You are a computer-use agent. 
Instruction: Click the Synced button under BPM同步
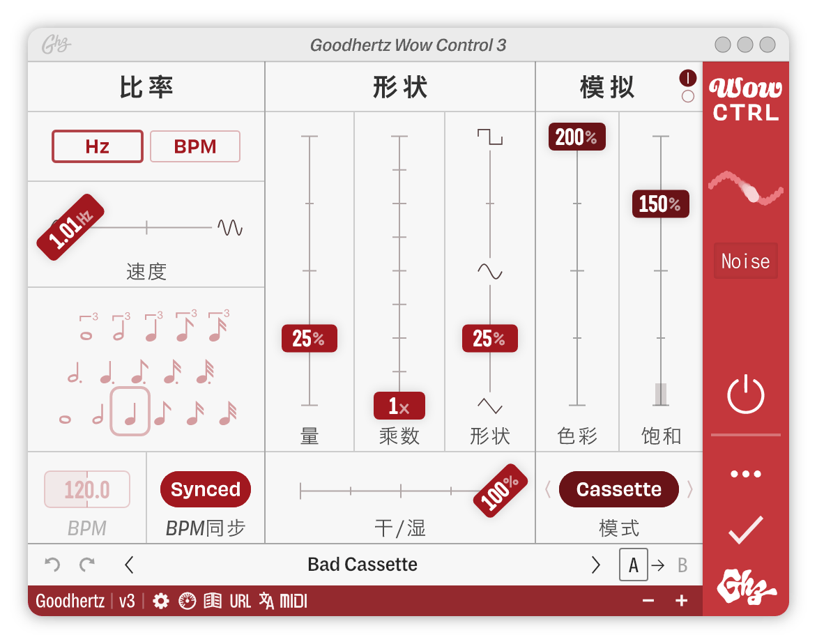click(x=205, y=489)
